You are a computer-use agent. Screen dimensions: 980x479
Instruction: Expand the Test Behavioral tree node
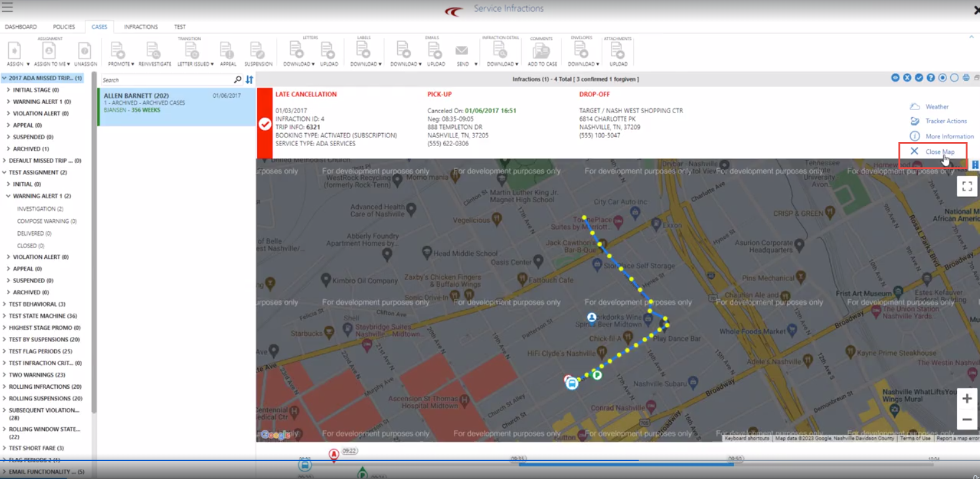pos(4,304)
